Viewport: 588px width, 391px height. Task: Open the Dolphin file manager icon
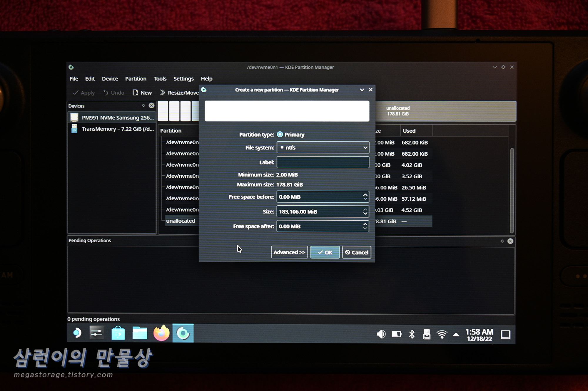click(x=140, y=333)
